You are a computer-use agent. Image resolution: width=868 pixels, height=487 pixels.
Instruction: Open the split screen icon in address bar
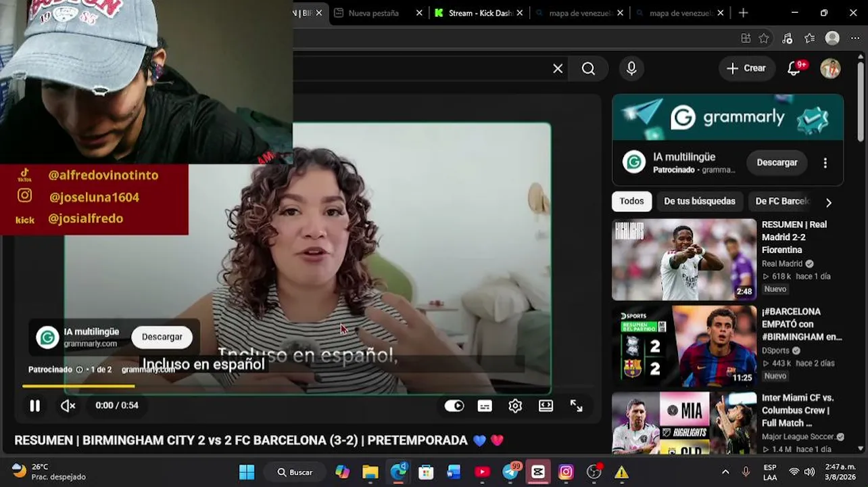pyautogui.click(x=746, y=39)
